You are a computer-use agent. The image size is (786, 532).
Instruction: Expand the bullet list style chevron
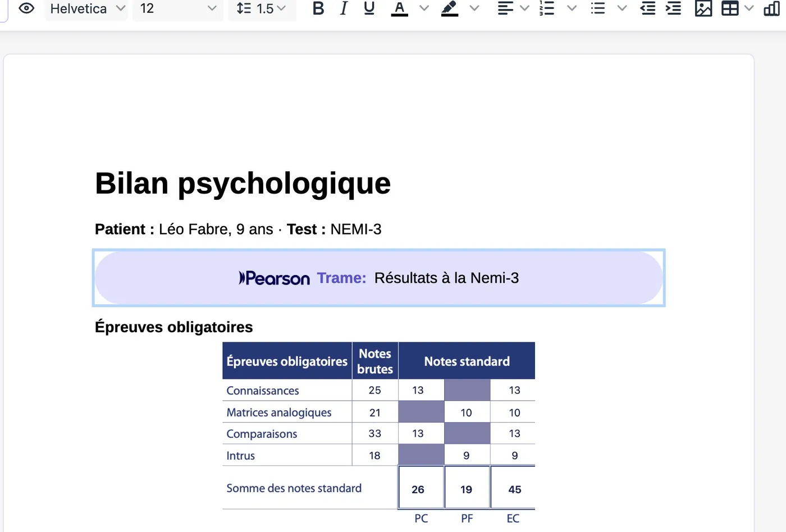pos(622,8)
